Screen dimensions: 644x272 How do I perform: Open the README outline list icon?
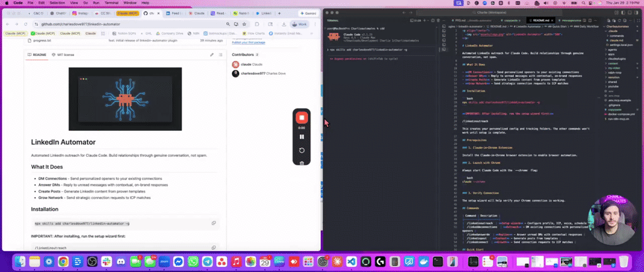[221, 55]
